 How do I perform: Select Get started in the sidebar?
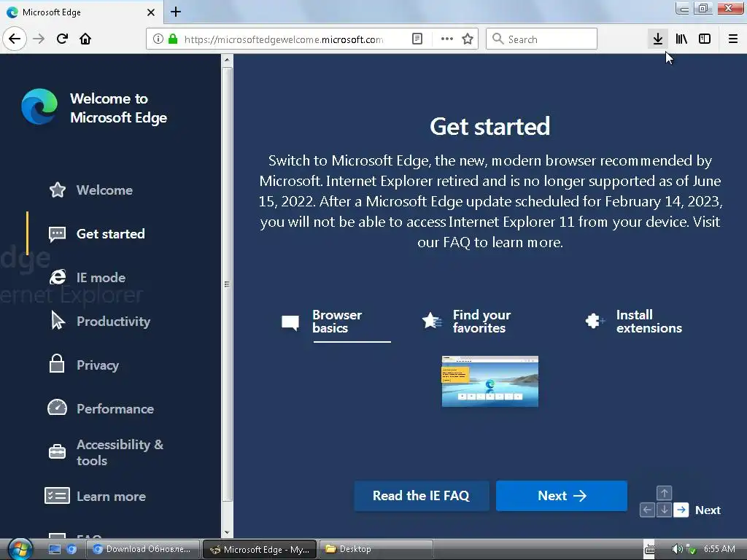coord(111,234)
